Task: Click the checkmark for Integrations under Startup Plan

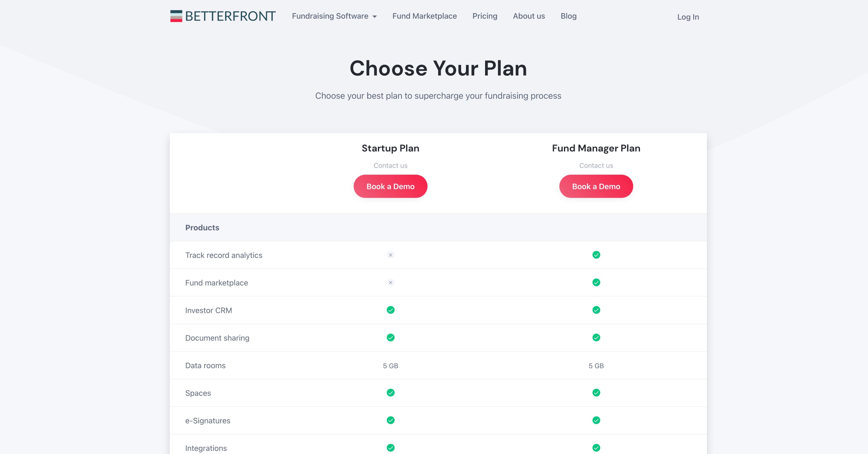Action: point(390,448)
